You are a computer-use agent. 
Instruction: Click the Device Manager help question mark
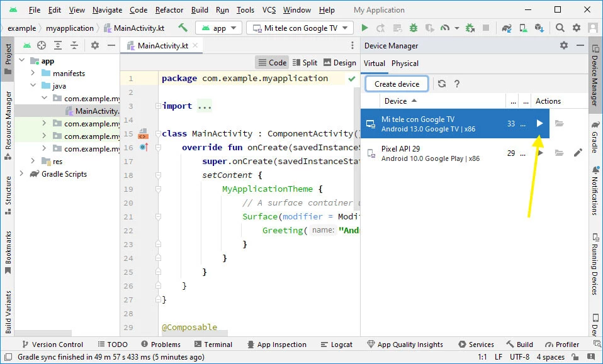pyautogui.click(x=457, y=84)
